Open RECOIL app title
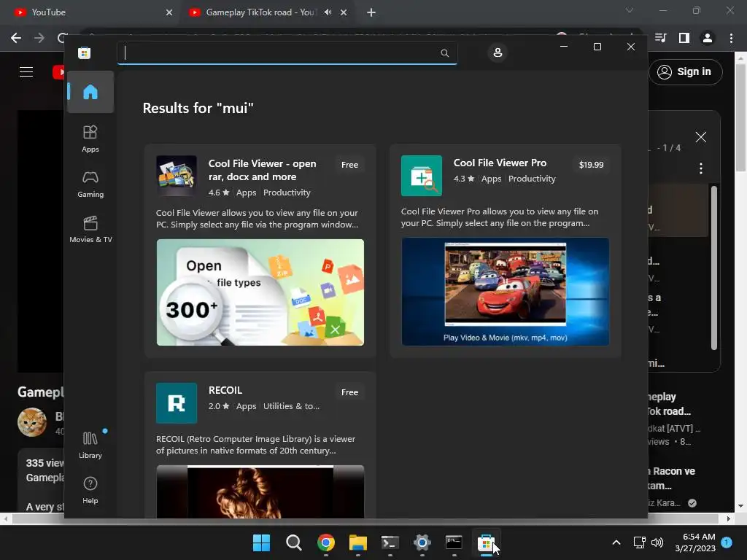Image resolution: width=747 pixels, height=560 pixels. click(x=225, y=391)
